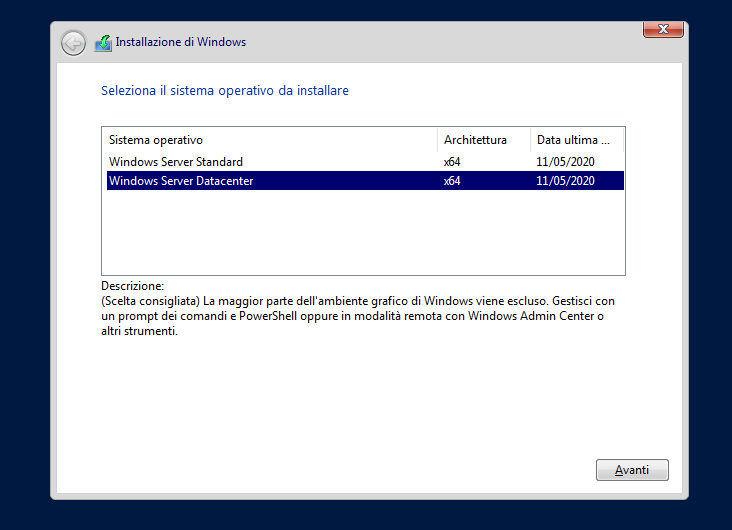Click the Architettura column header

[484, 140]
